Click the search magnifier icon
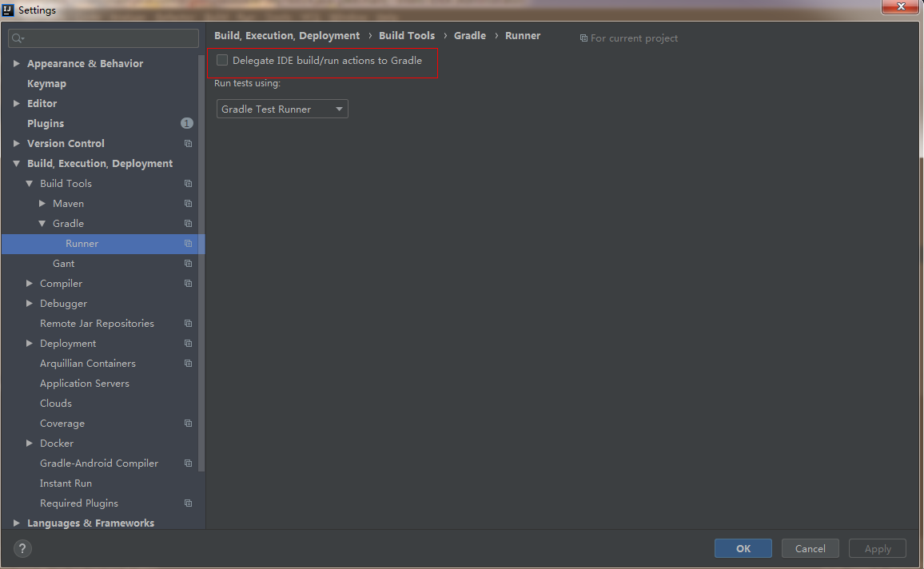This screenshot has width=924, height=569. [17, 38]
